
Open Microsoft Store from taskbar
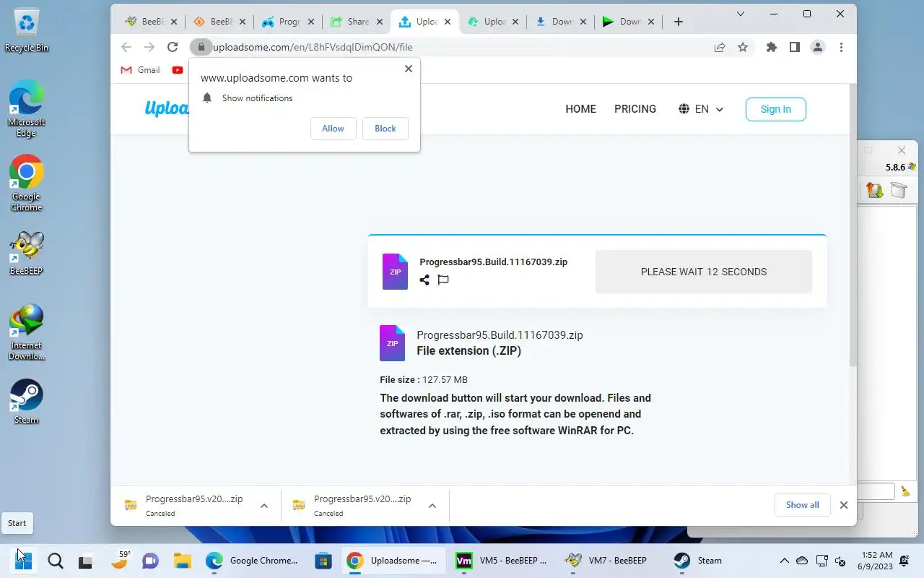323,560
